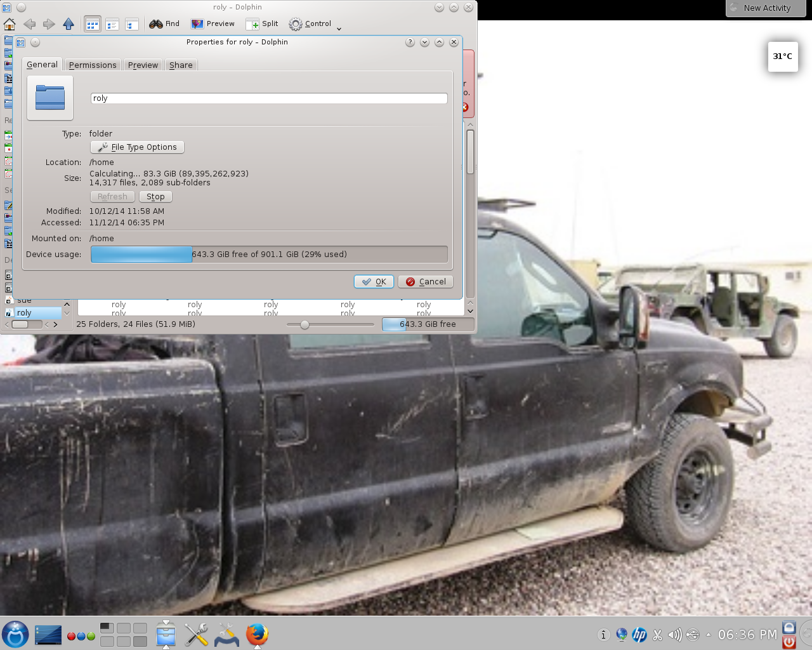The height and width of the screenshot is (650, 812).
Task: Click the Properties dialog help button
Action: [410, 43]
